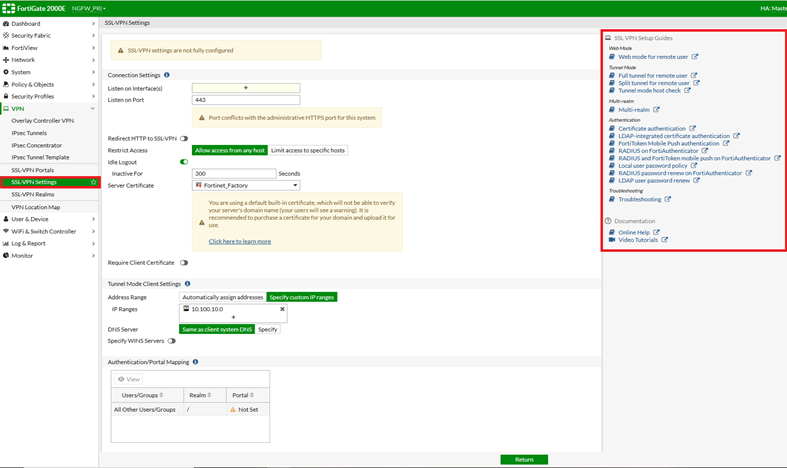This screenshot has width=787, height=468.
Task: Select Automatically assign addresses option
Action: [x=223, y=297]
